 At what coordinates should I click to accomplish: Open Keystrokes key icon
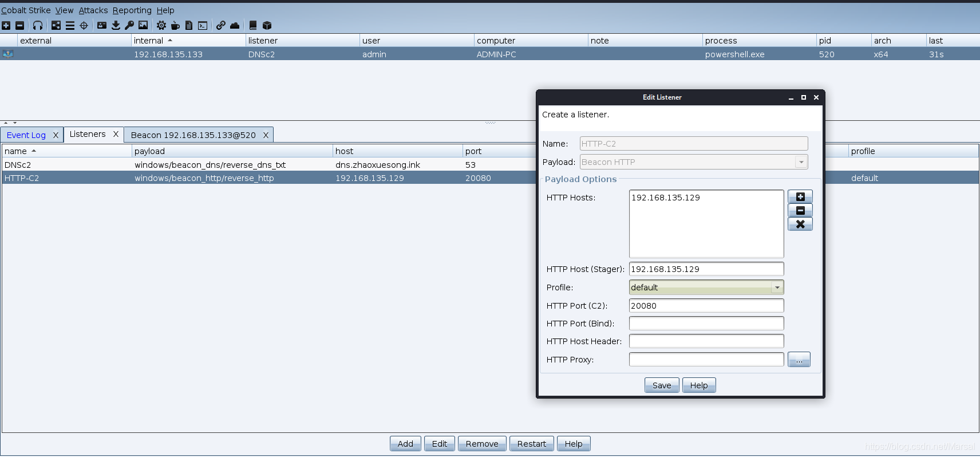tap(129, 25)
